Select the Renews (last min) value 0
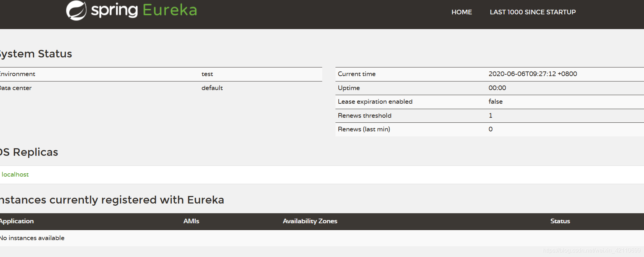This screenshot has width=644, height=257. point(491,129)
